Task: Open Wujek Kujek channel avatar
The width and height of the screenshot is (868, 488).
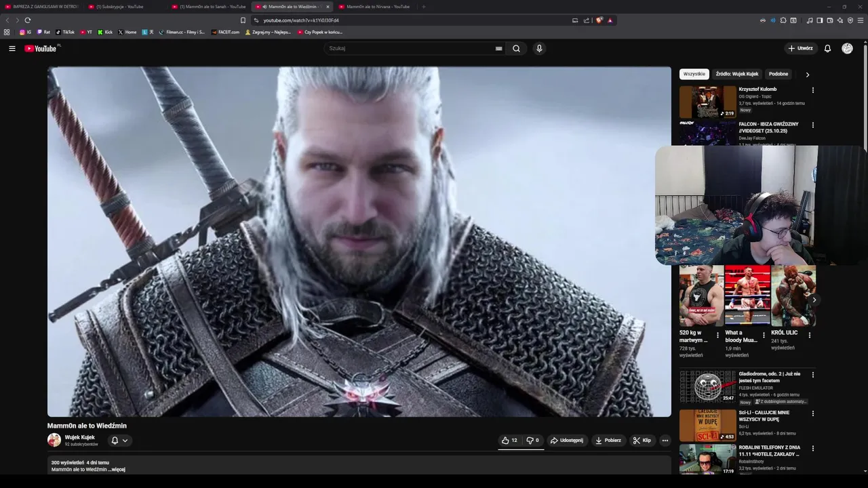Action: click(x=54, y=440)
